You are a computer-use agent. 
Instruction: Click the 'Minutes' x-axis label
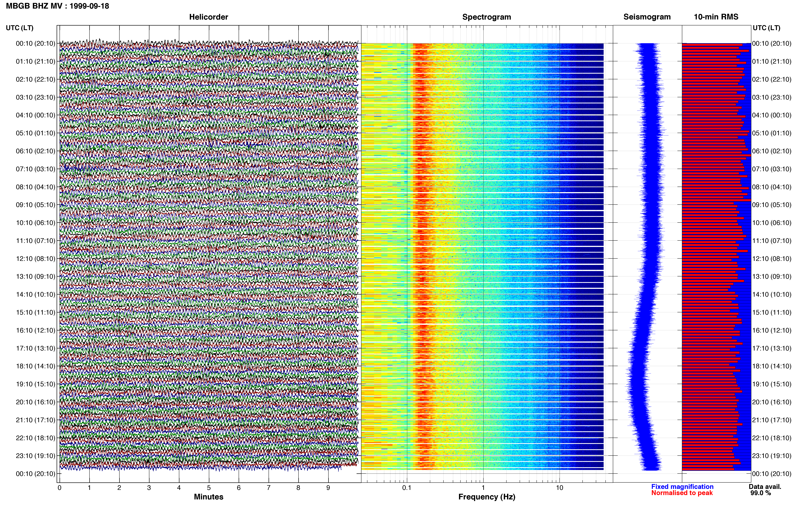click(209, 497)
